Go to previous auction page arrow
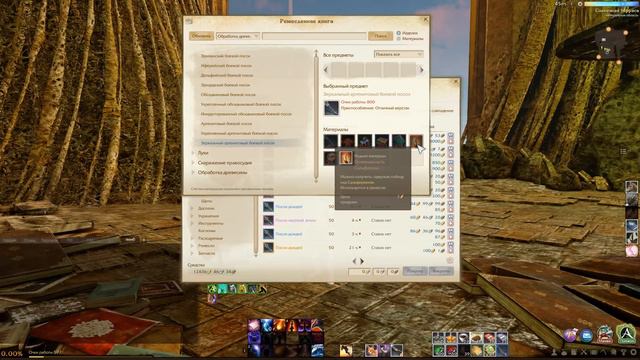The width and height of the screenshot is (640, 360). click(x=354, y=261)
